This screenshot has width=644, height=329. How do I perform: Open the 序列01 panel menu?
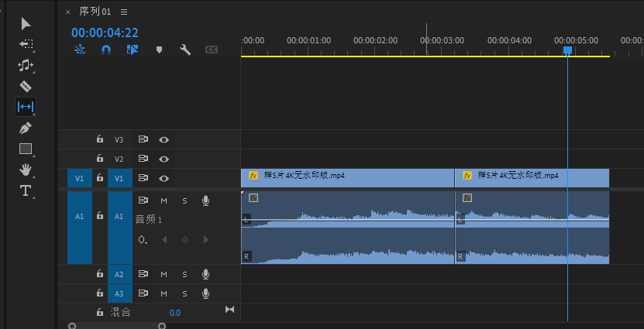[124, 12]
